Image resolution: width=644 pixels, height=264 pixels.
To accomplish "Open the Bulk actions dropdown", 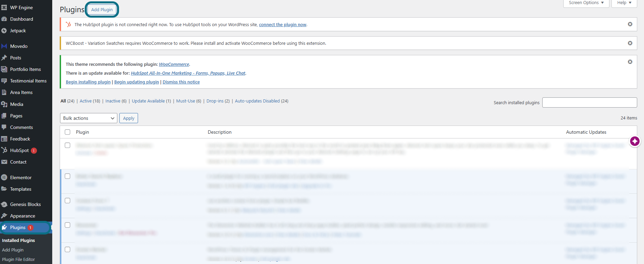I will pos(89,118).
